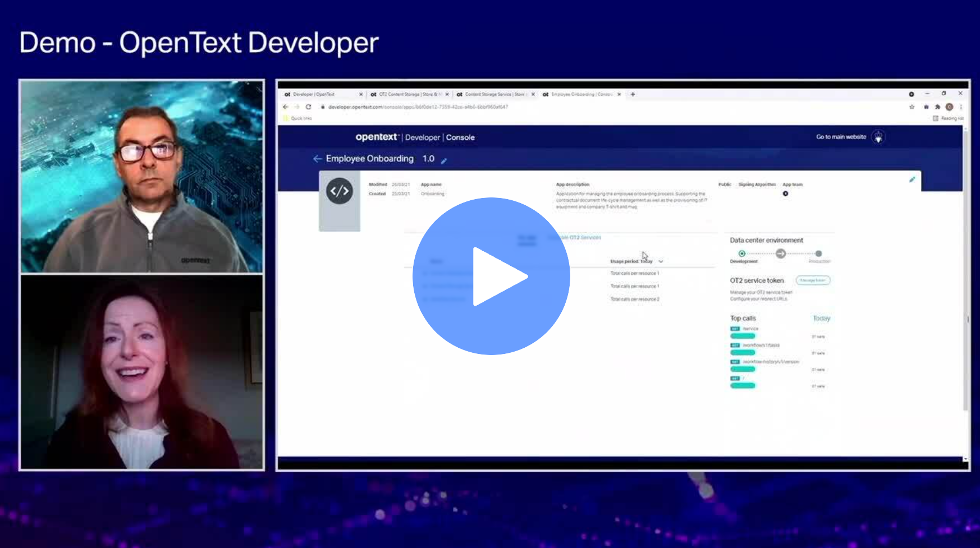980x548 pixels.
Task: Click the App description text block
Action: pyautogui.click(x=632, y=200)
